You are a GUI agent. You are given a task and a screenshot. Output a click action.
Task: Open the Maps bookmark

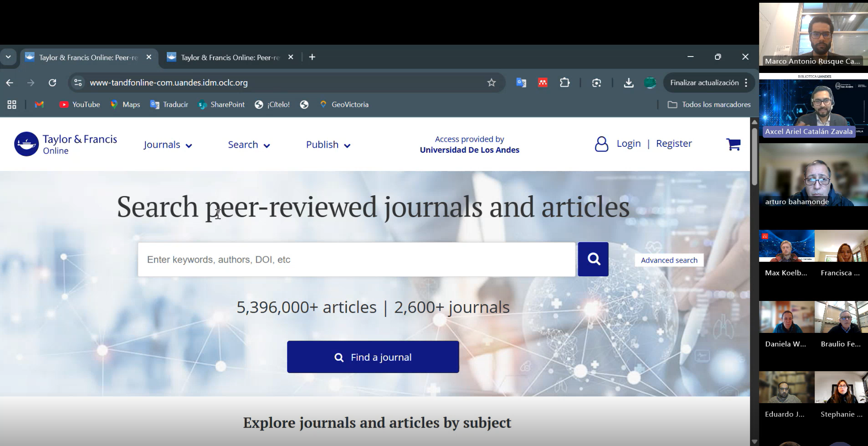(125, 104)
